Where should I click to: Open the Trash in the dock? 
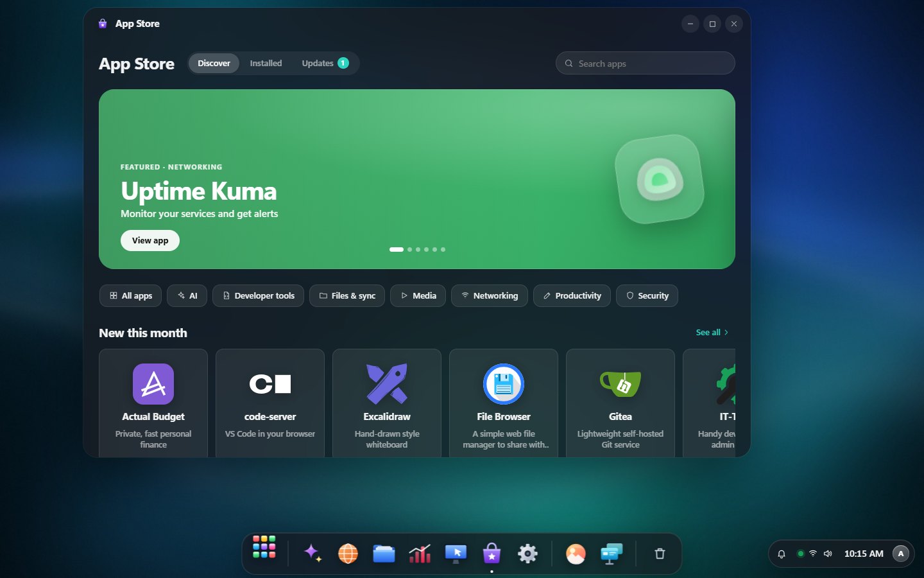(660, 554)
